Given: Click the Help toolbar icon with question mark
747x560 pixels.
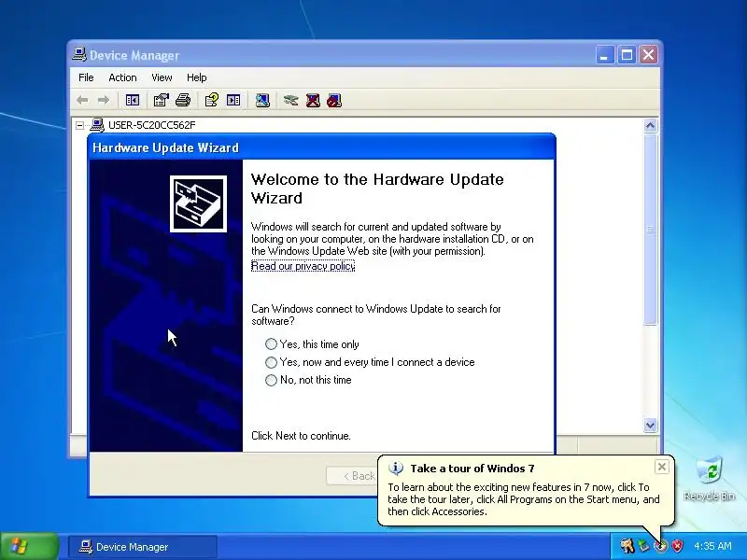Looking at the screenshot, I should [212, 101].
